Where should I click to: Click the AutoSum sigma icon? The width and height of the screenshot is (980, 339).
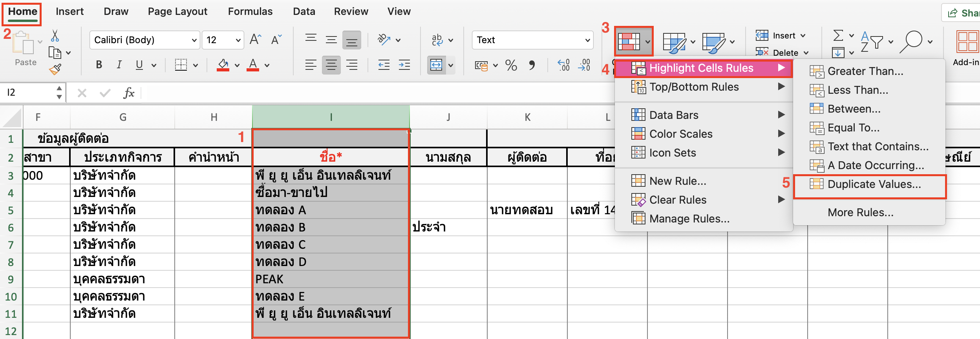(838, 36)
